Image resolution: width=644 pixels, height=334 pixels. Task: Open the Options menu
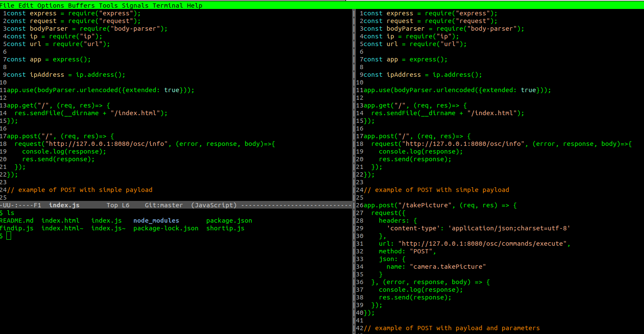click(51, 6)
